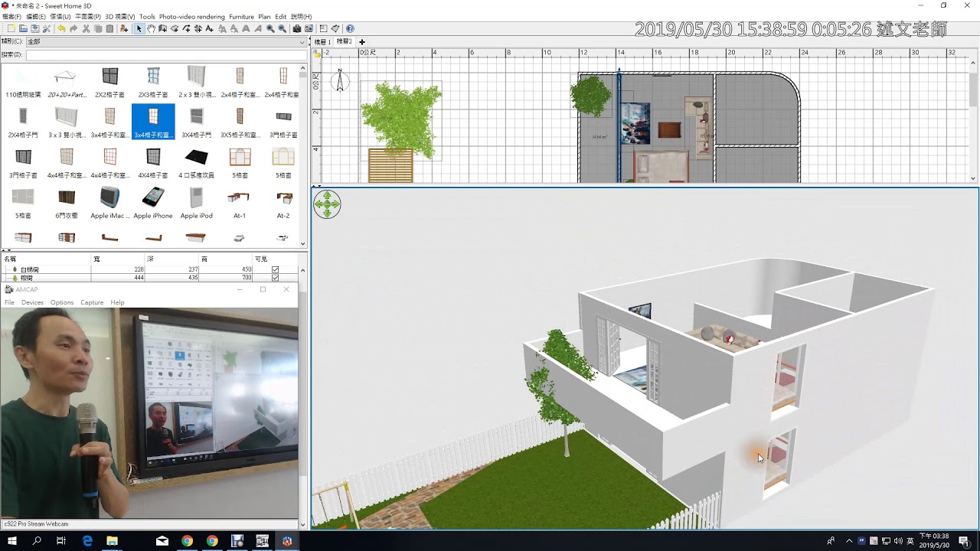Open the 3D 視圖(V) menu
The height and width of the screenshot is (551, 980).
point(119,16)
